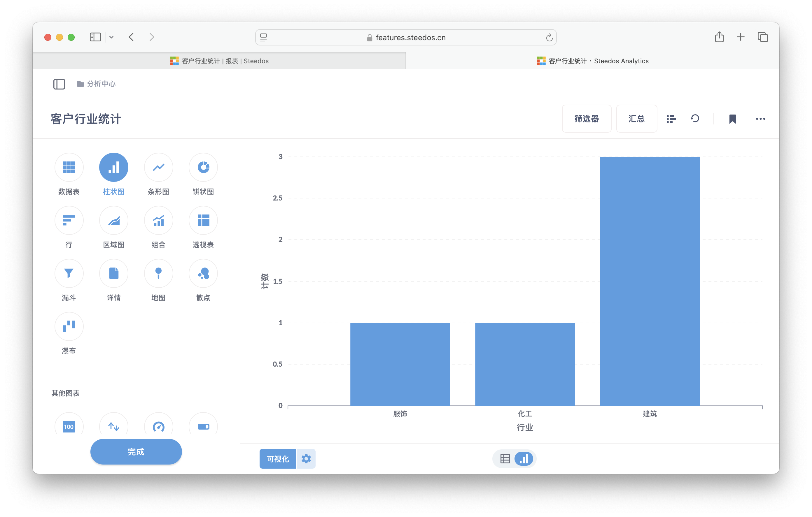
Task: Click the 计数 y-axis label
Action: [265, 281]
